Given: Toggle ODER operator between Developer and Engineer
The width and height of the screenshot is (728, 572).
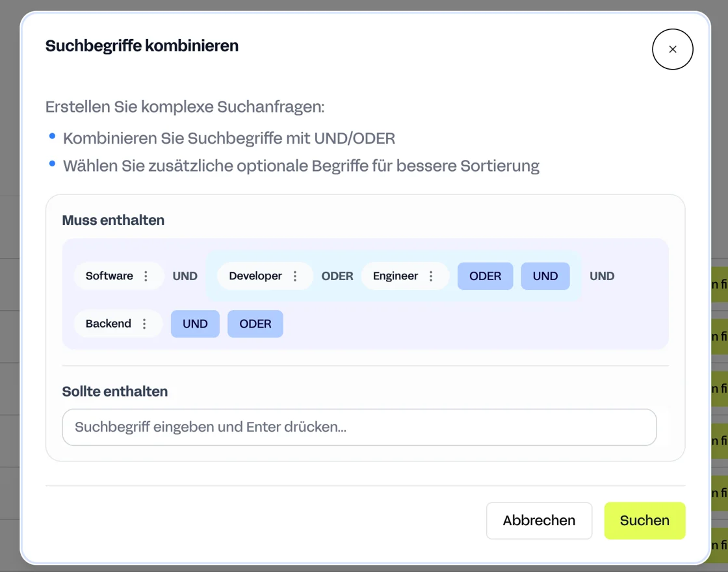Looking at the screenshot, I should point(337,276).
